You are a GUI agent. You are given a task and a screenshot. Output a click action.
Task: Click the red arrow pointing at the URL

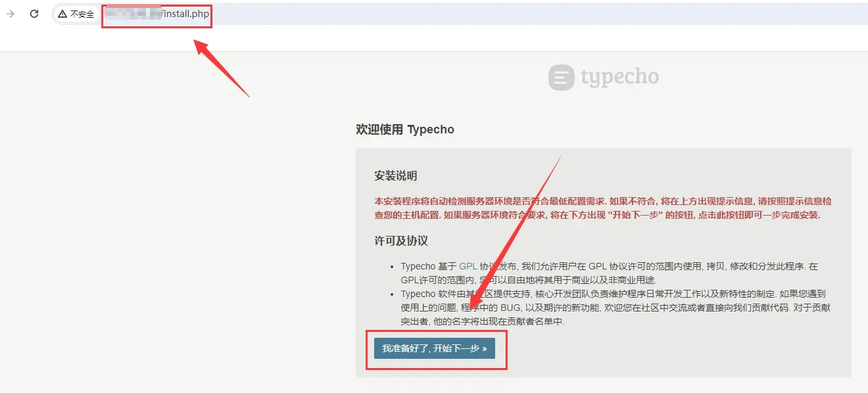(222, 68)
